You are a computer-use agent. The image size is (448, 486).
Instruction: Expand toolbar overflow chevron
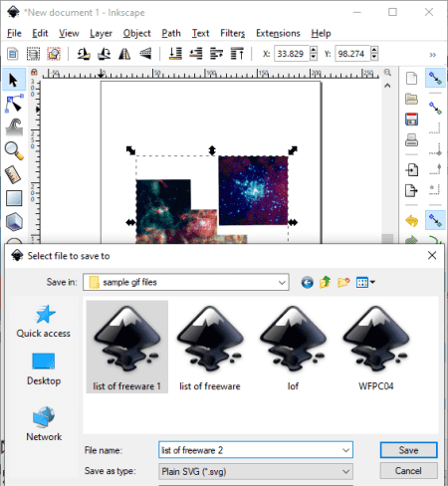tap(432, 55)
